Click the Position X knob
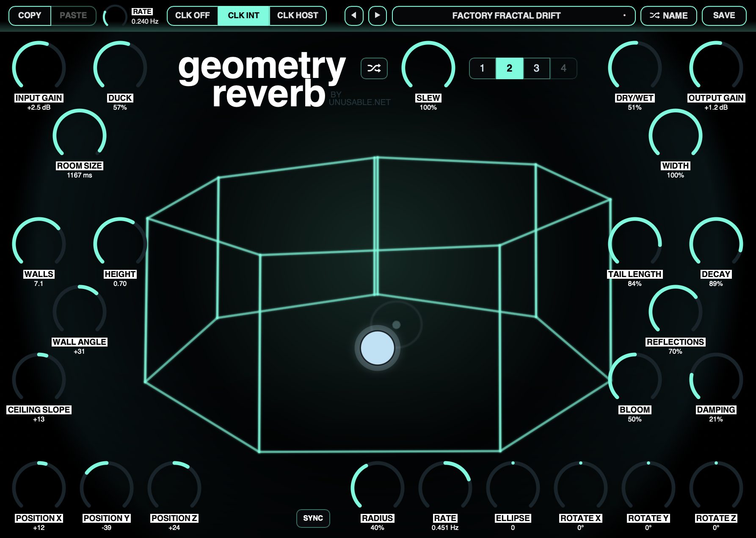The image size is (756, 538). (39, 488)
